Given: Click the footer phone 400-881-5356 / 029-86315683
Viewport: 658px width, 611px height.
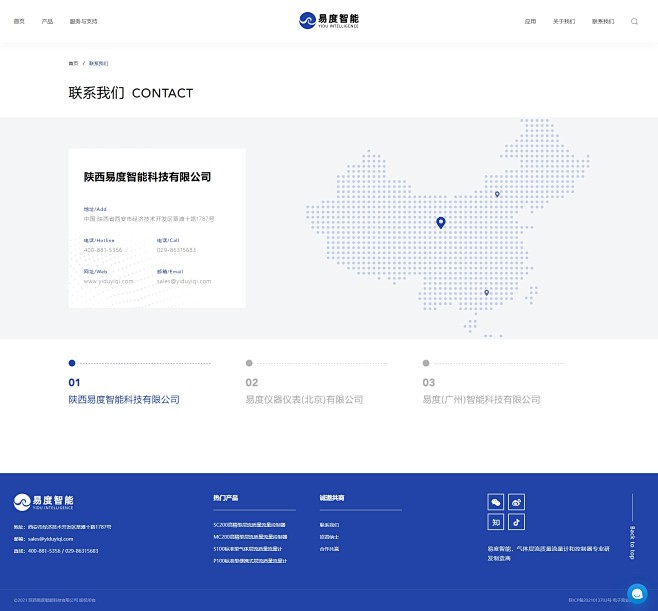Looking at the screenshot, I should (x=63, y=551).
